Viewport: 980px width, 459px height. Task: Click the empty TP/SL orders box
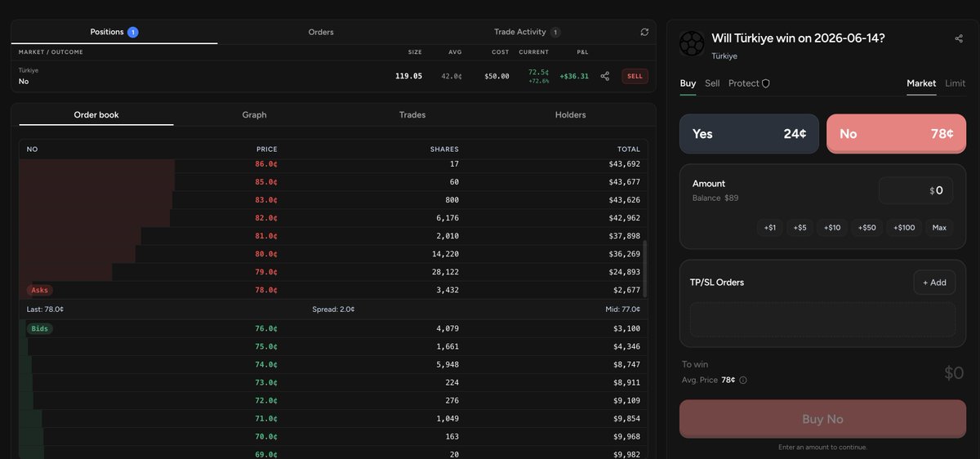coord(822,319)
